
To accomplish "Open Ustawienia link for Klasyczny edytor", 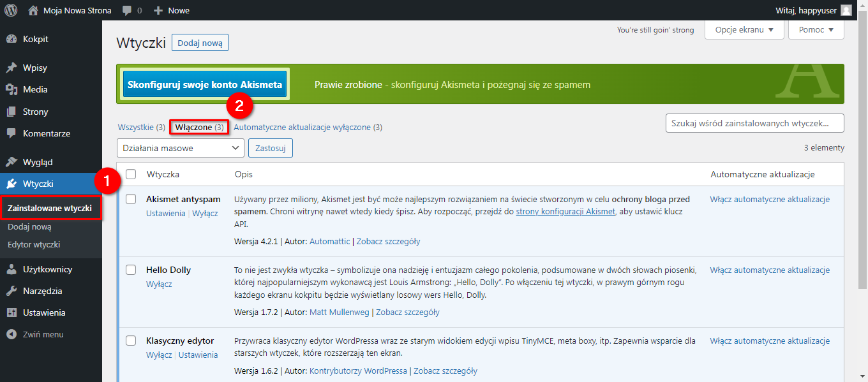I will click(x=198, y=355).
